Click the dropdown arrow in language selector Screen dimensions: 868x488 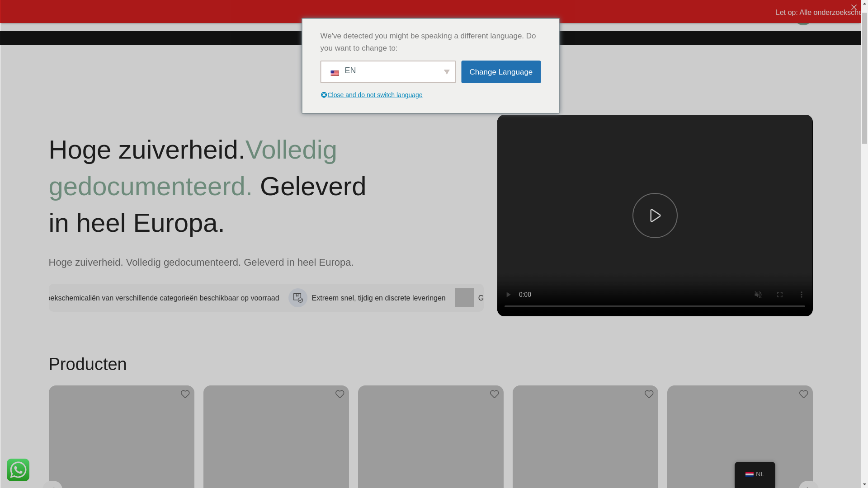point(447,72)
